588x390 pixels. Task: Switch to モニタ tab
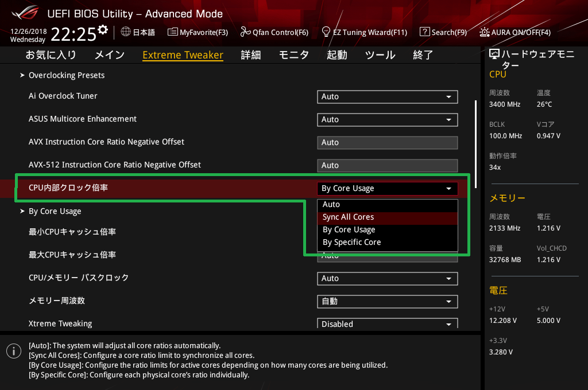click(293, 55)
